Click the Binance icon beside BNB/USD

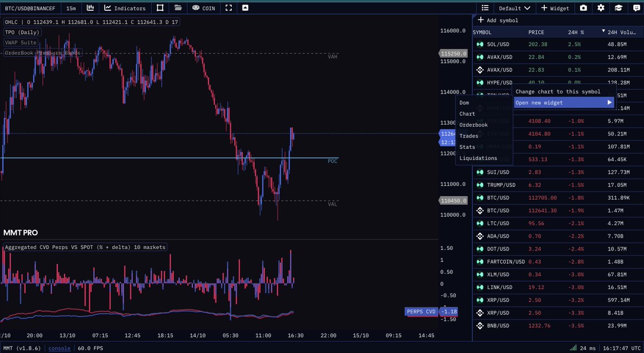480,326
